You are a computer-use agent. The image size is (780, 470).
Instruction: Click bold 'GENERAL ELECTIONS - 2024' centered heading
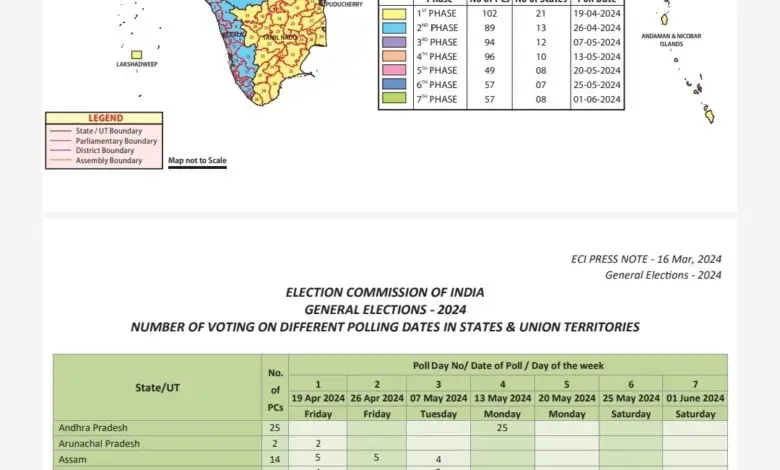point(385,310)
